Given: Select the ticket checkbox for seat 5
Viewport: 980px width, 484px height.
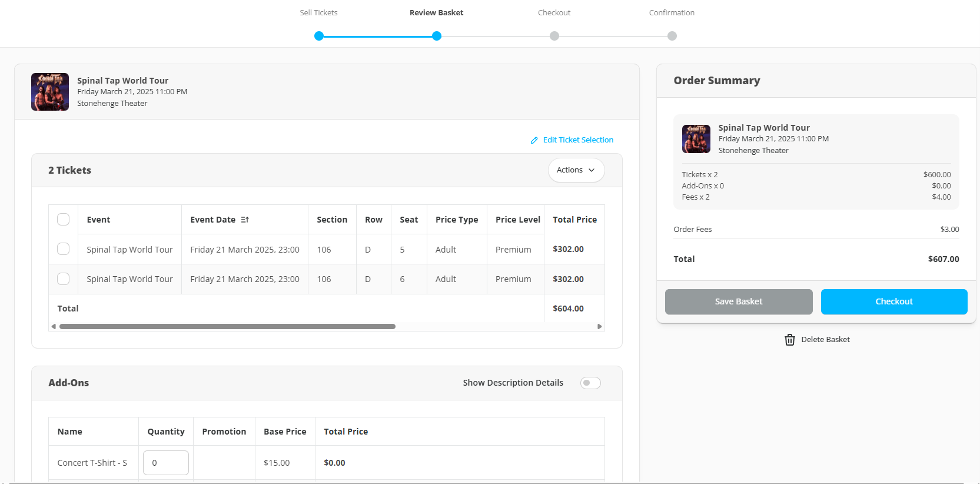Looking at the screenshot, I should [64, 249].
